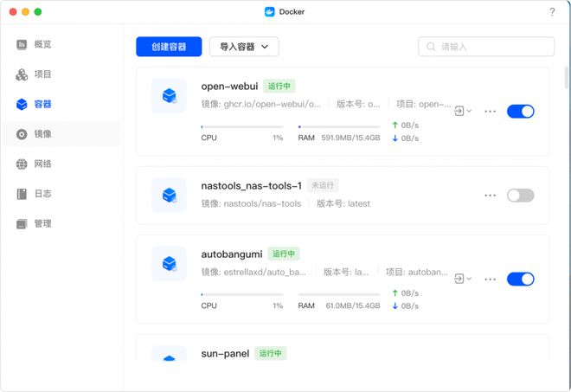The height and width of the screenshot is (392, 571).
Task: Open the 网络 network section
Action: point(61,164)
